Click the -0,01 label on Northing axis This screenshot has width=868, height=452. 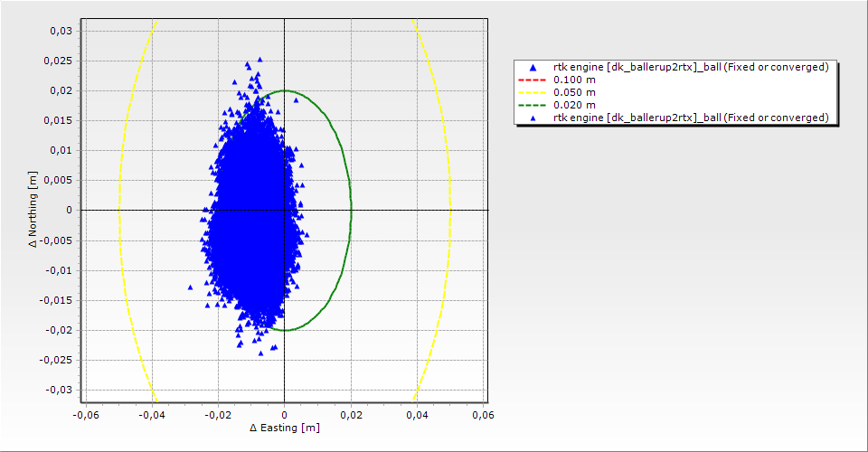[59, 270]
